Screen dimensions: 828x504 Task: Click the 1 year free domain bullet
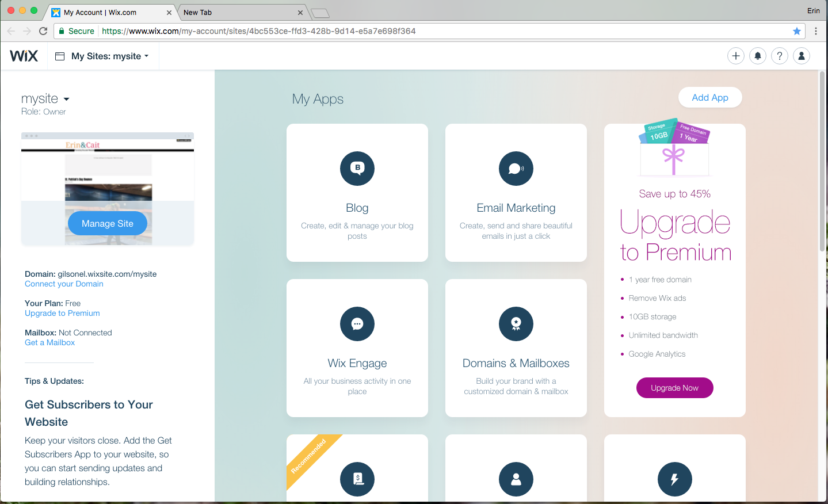tap(660, 280)
